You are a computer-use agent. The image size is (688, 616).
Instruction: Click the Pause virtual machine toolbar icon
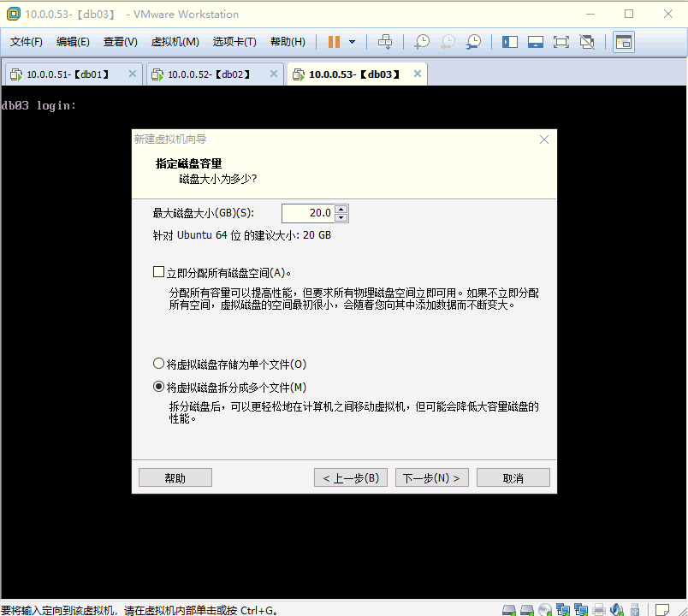334,41
